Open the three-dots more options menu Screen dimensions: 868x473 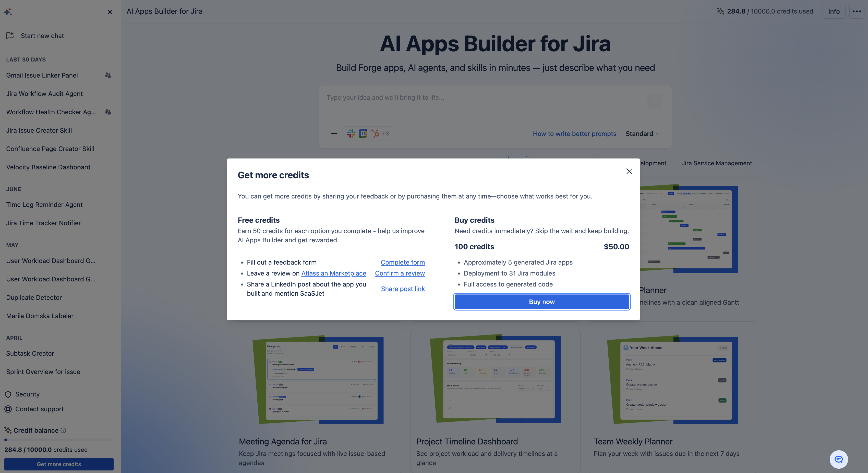click(x=857, y=11)
